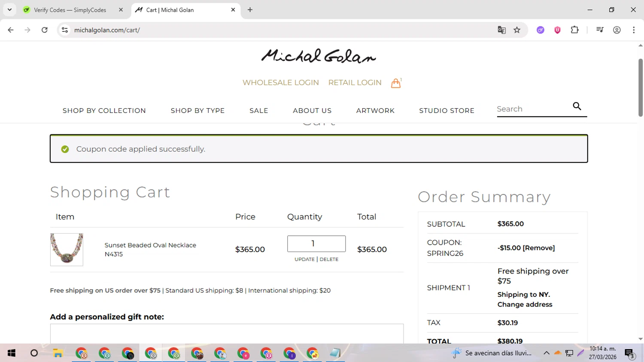The image size is (644, 362).
Task: Go back with the browser back arrow
Action: [x=11, y=30]
